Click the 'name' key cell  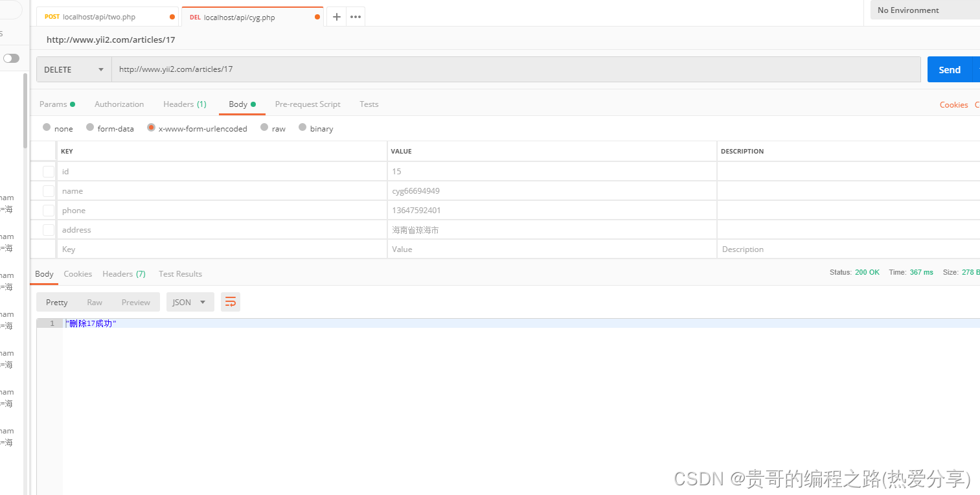(222, 191)
